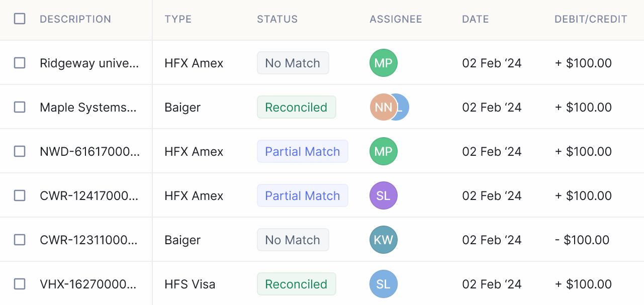
Task: Click Partial Match badge in NWD-61617000 row
Action: (303, 151)
